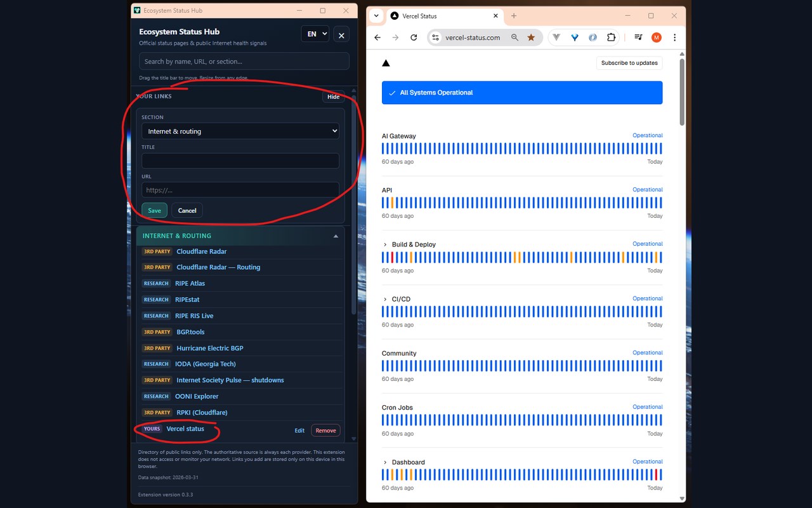Click the Chrome address bar URL
The height and width of the screenshot is (508, 812).
(x=473, y=37)
